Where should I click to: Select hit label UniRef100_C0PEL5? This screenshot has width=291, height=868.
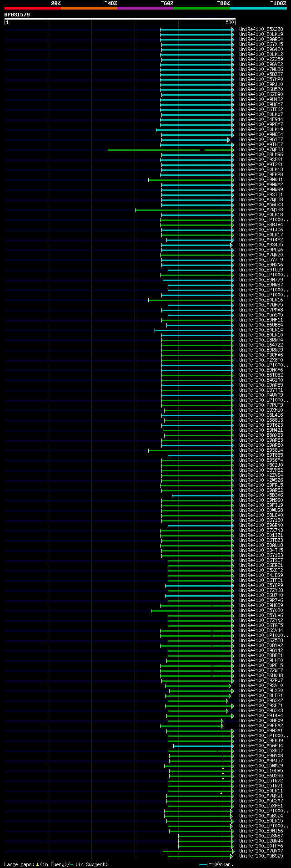(x=261, y=665)
